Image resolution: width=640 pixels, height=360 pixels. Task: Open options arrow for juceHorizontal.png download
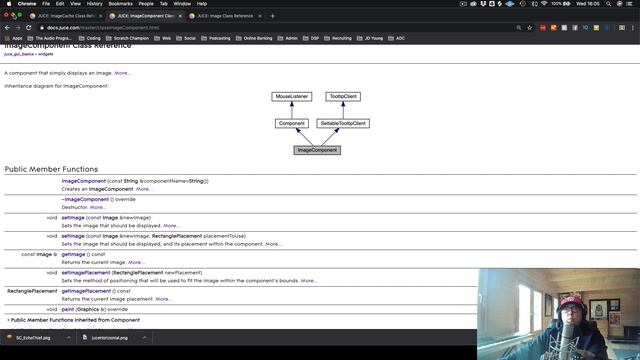[144, 338]
